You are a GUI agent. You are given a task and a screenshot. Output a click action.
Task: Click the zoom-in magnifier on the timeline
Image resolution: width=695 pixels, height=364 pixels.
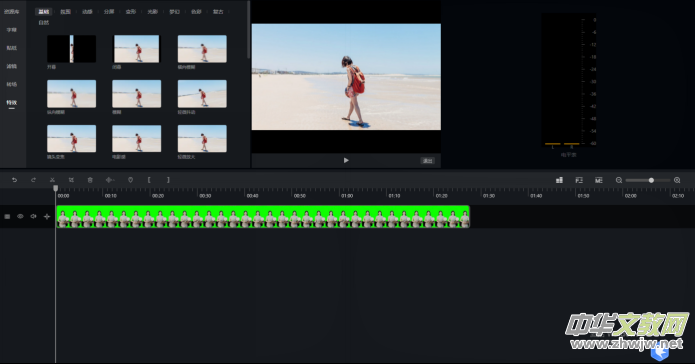(x=677, y=180)
